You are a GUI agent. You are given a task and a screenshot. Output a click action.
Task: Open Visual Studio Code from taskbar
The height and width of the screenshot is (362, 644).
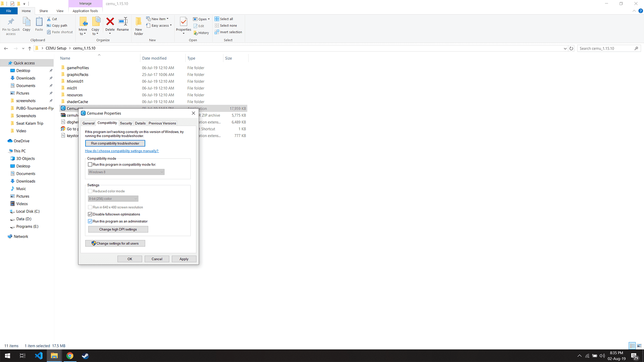click(x=39, y=356)
